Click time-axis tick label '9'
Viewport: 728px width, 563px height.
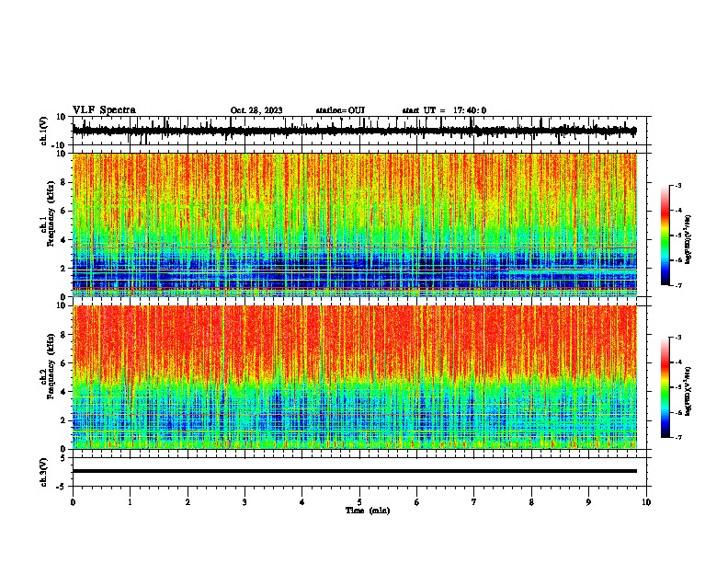coord(588,502)
